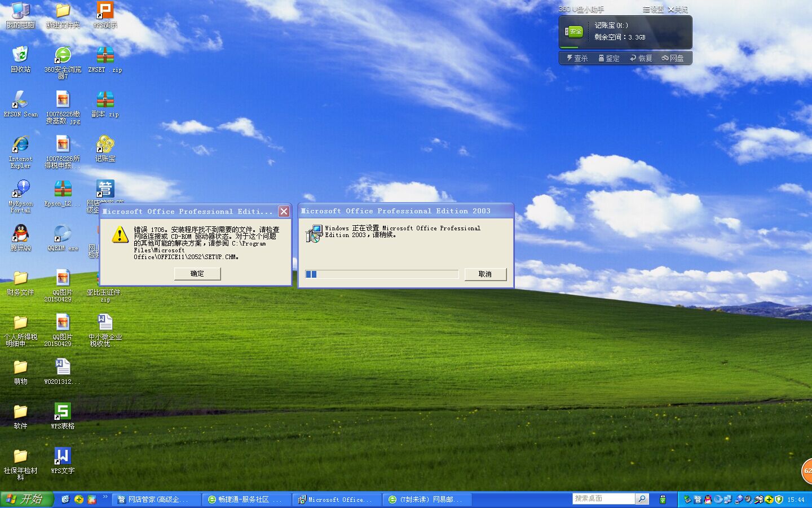The image size is (812, 508).
Task: Open 设置 in the 360 U盘小助手 widget
Action: tap(654, 10)
